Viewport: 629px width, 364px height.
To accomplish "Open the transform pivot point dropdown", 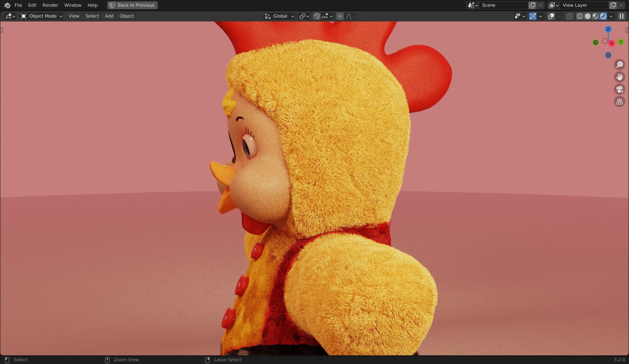I will pyautogui.click(x=304, y=16).
